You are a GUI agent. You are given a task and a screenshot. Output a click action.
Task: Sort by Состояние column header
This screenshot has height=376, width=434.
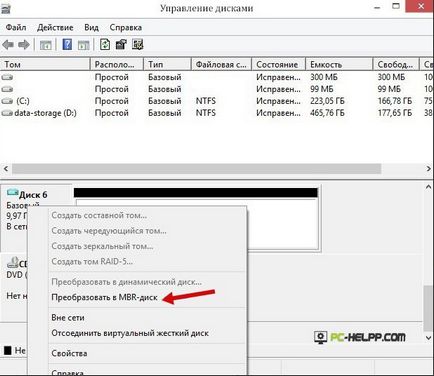[x=279, y=64]
